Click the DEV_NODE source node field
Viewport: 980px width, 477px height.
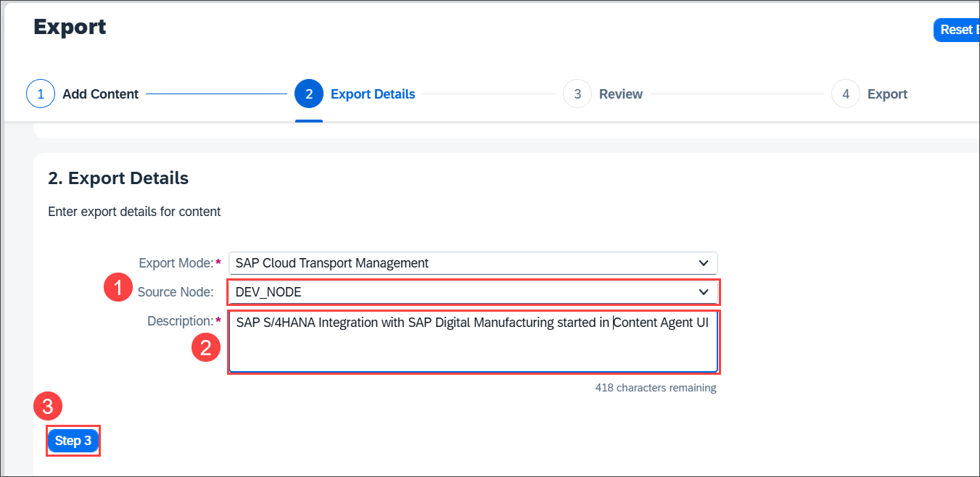tap(473, 292)
